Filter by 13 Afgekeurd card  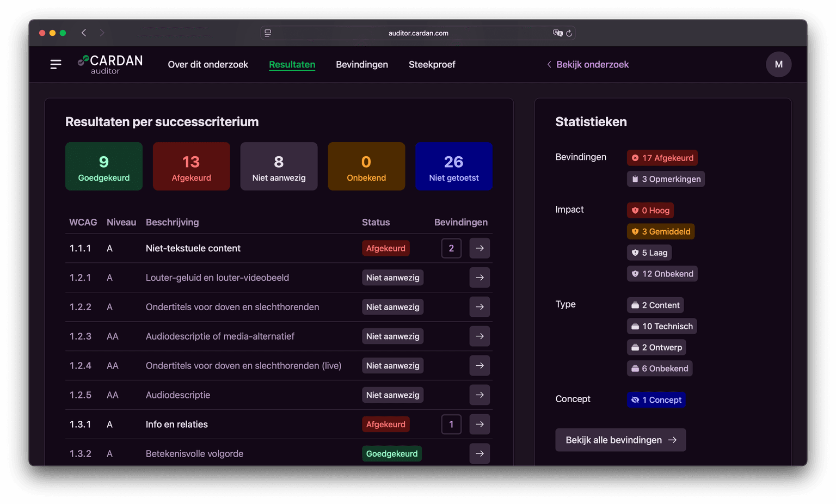[192, 167]
